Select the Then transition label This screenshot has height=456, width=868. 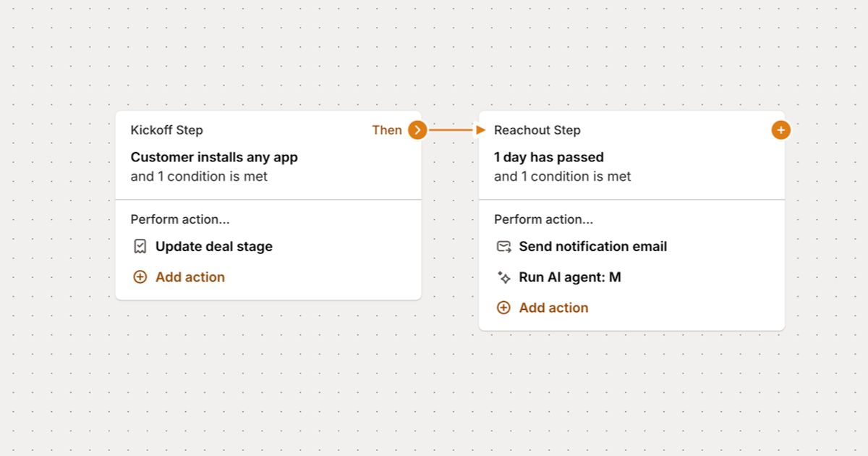[386, 130]
